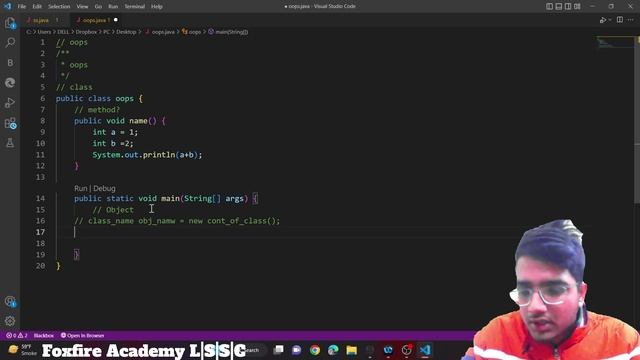Expand the run button dropdown arrow

pos(610,20)
